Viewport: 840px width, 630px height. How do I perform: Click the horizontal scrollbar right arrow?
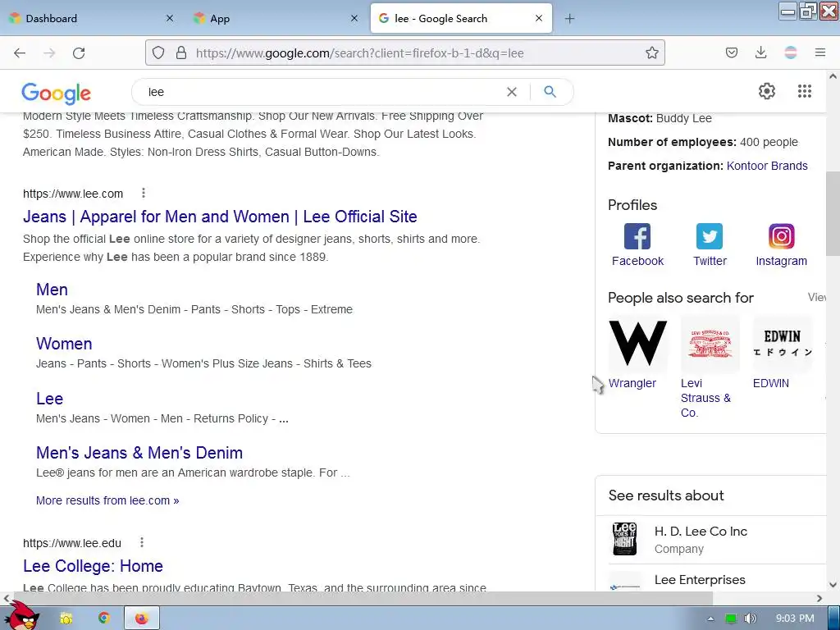[x=819, y=598]
